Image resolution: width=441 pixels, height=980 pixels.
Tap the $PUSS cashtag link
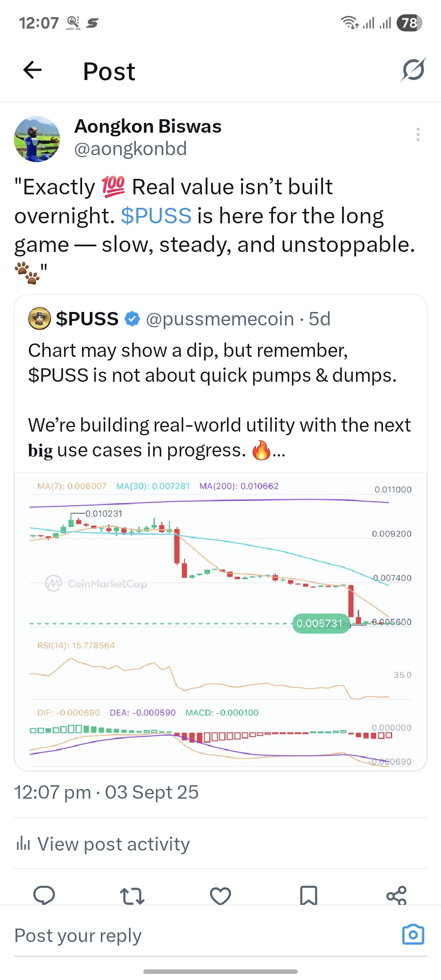(x=156, y=216)
